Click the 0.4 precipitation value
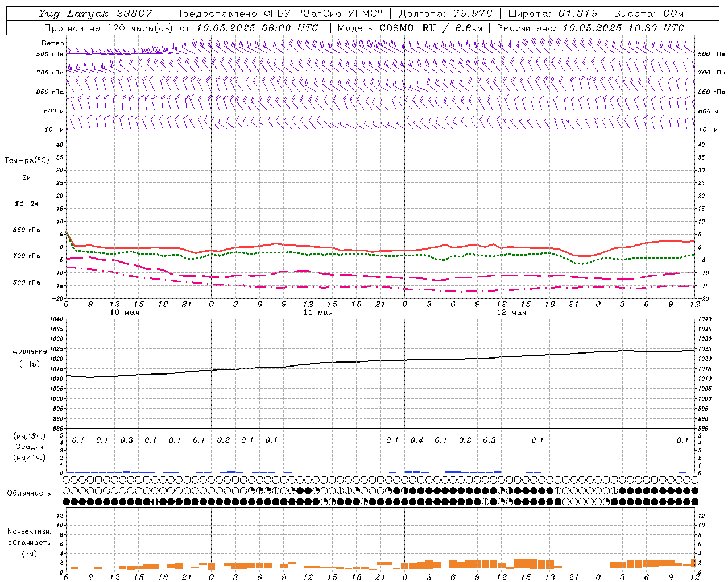The image size is (728, 582). pos(417,440)
